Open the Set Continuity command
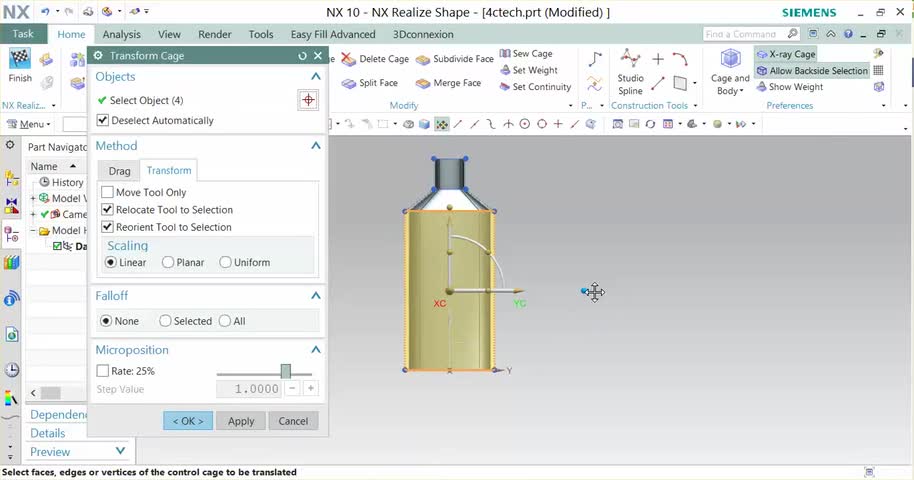Screen dimensions: 914x480 point(535,87)
